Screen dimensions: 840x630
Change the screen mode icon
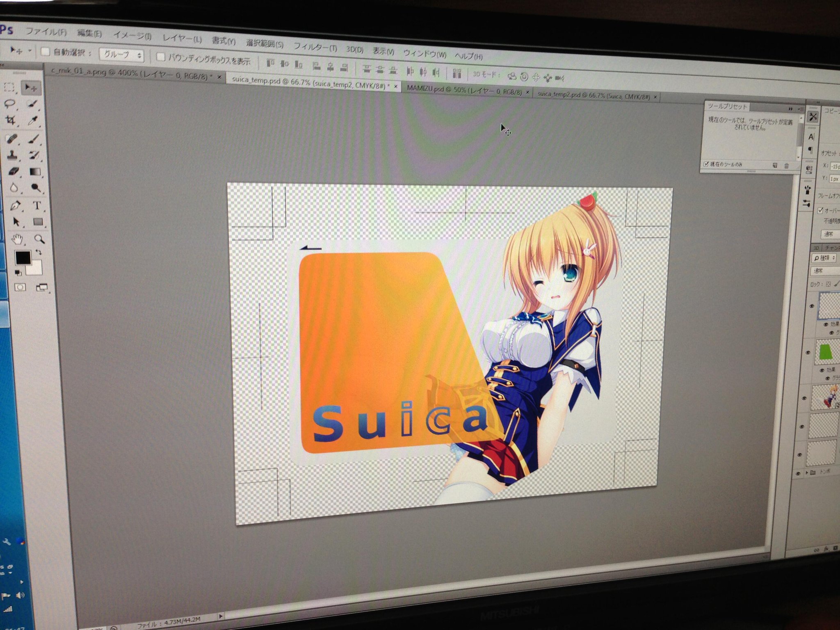(x=42, y=288)
